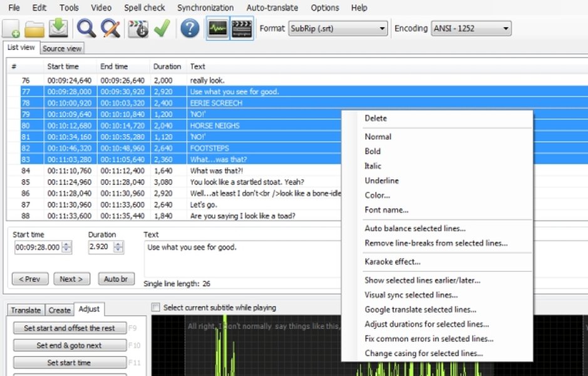Adjust the Start time spinner arrows
The width and height of the screenshot is (588, 376).
(67, 247)
